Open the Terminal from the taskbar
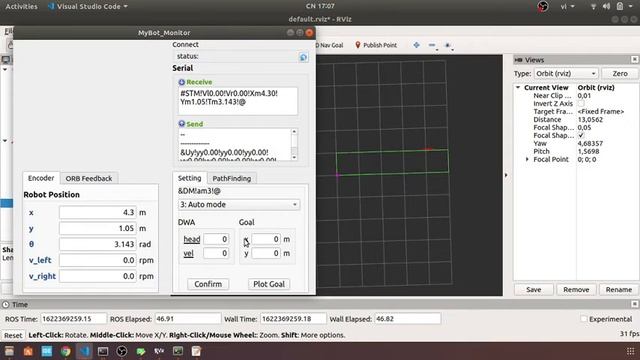 point(103,351)
